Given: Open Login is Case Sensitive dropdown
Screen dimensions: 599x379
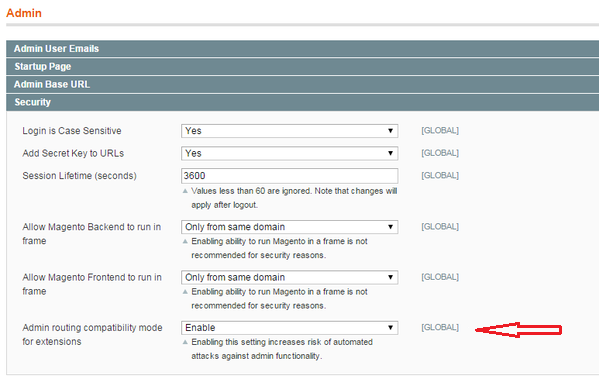Looking at the screenshot, I should (x=290, y=131).
